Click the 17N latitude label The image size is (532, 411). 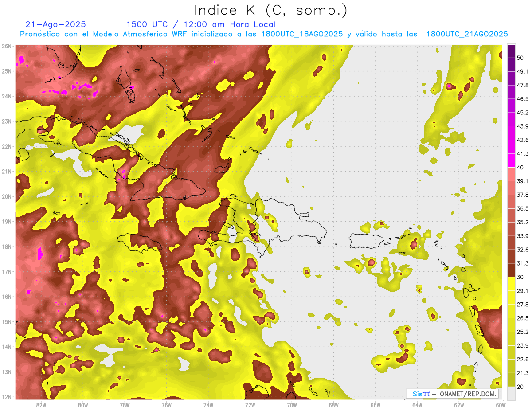7,272
